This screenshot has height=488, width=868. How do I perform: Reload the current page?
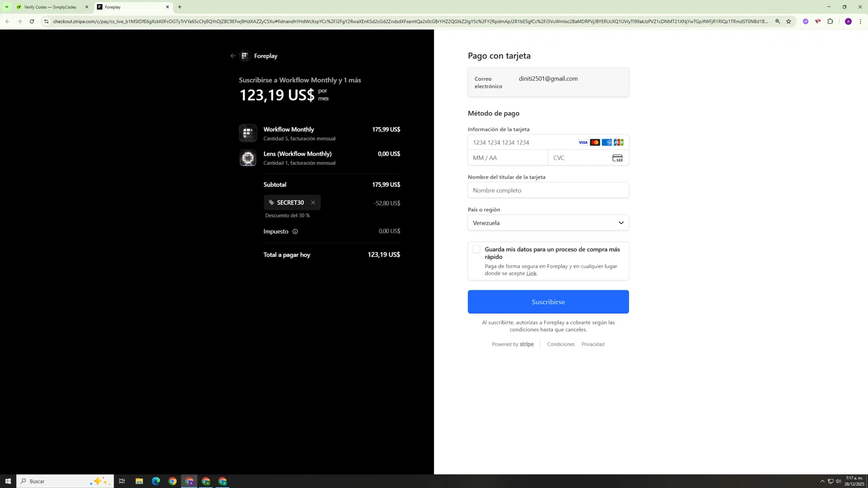(32, 21)
